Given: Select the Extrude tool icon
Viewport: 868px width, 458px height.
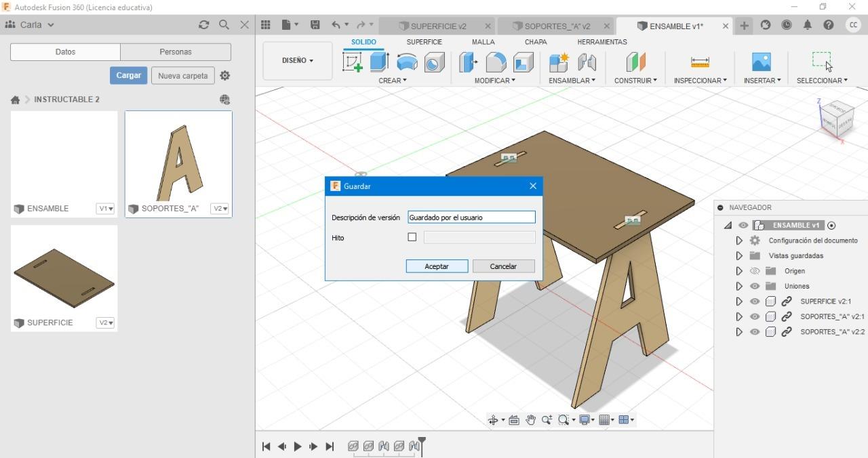Looking at the screenshot, I should pyautogui.click(x=379, y=62).
